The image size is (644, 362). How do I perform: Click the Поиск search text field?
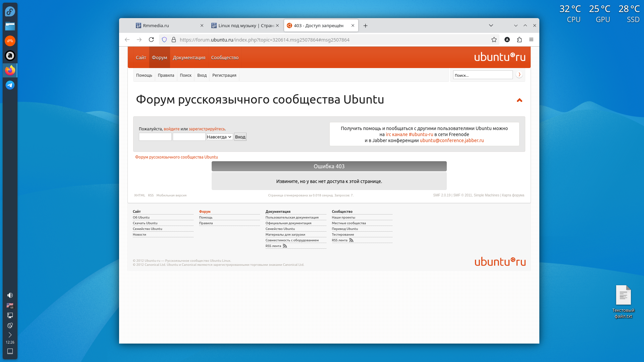coord(483,75)
